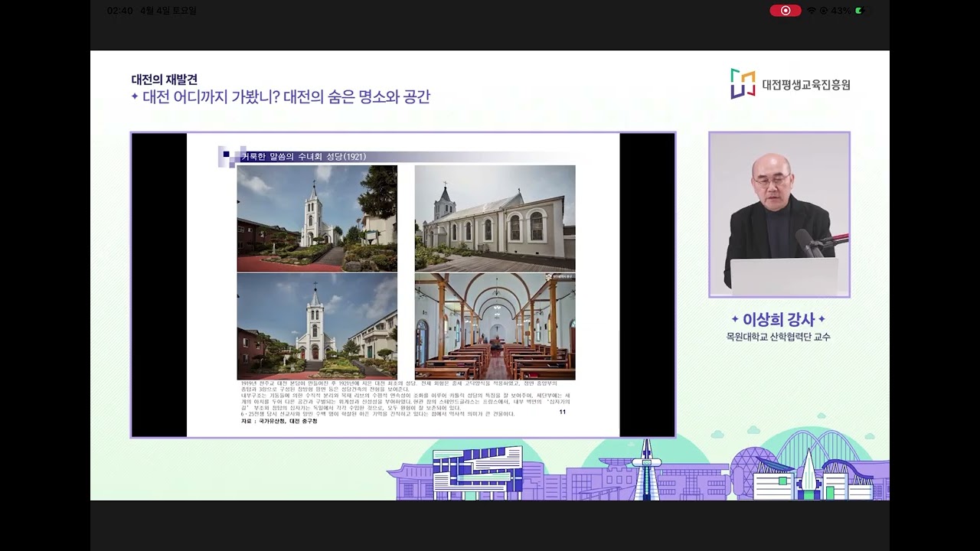Select the bottom-left church tower photo

[x=317, y=327]
